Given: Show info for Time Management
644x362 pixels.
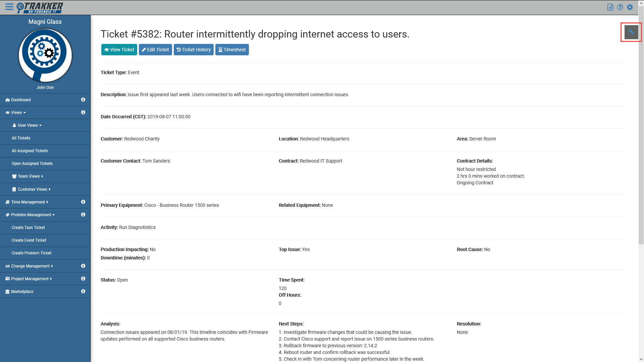Looking at the screenshot, I should 83,202.
